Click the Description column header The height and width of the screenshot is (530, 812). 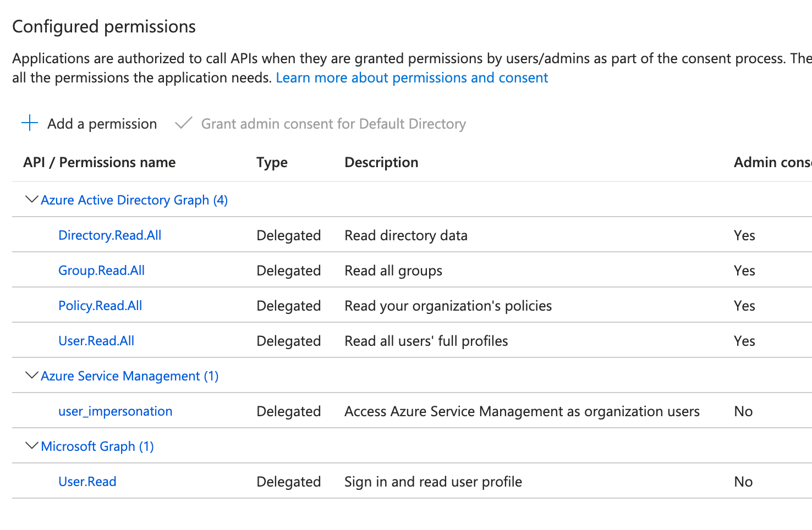pyautogui.click(x=381, y=162)
